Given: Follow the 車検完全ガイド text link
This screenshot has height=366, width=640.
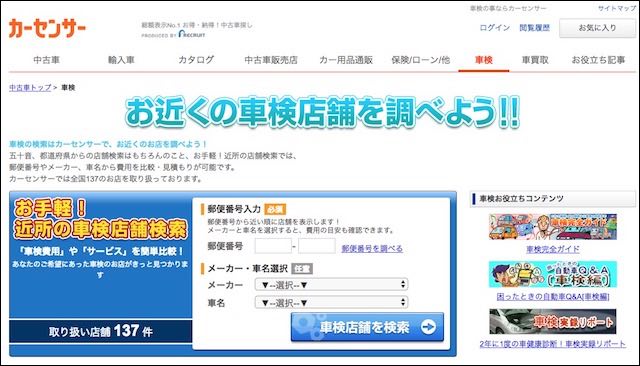Looking at the screenshot, I should click(x=553, y=249).
